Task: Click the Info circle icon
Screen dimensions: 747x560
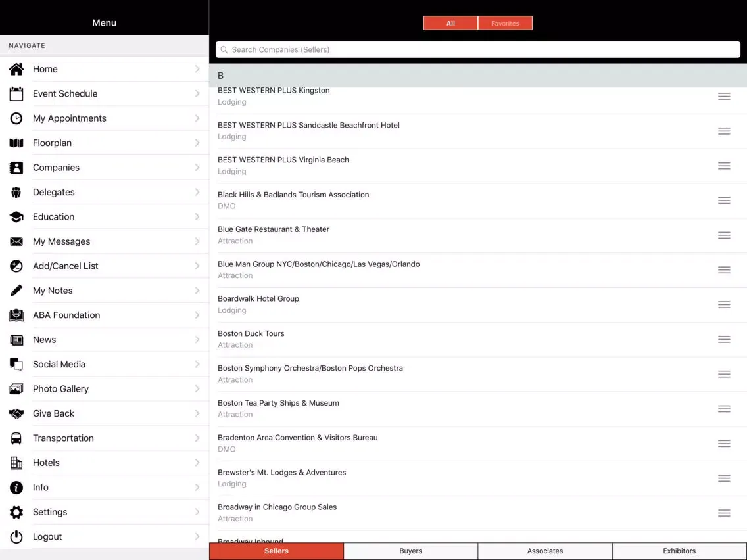Action: click(16, 488)
